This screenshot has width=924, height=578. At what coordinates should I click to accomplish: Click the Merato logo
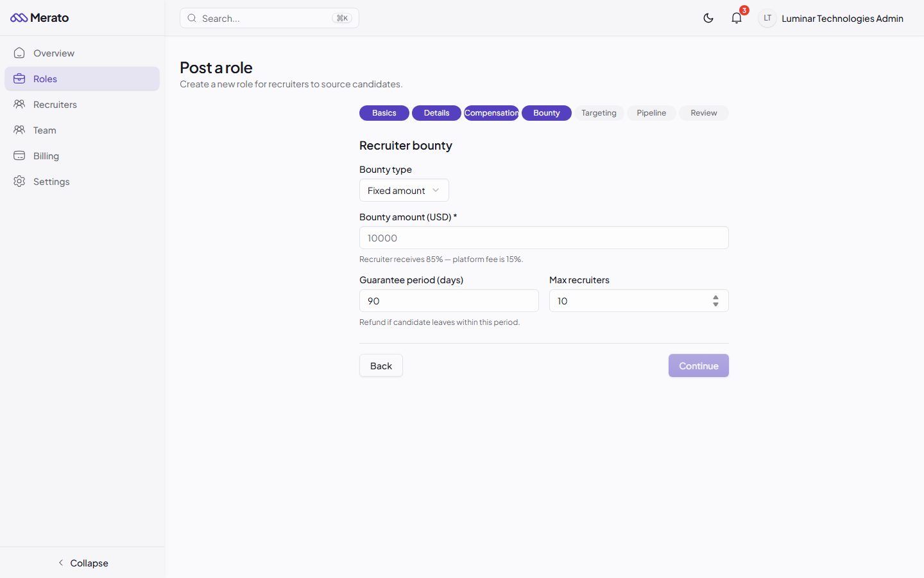pyautogui.click(x=40, y=18)
